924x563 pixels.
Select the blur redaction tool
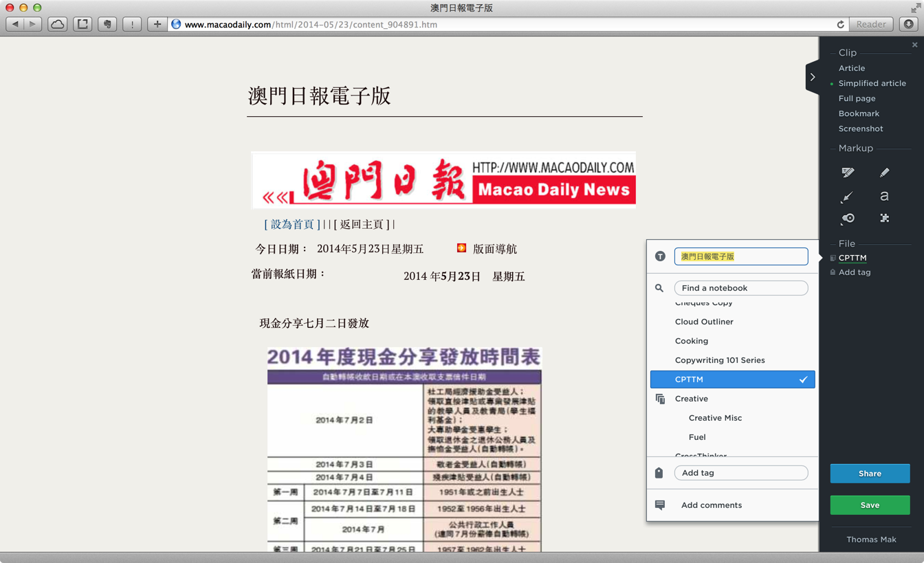(x=848, y=219)
